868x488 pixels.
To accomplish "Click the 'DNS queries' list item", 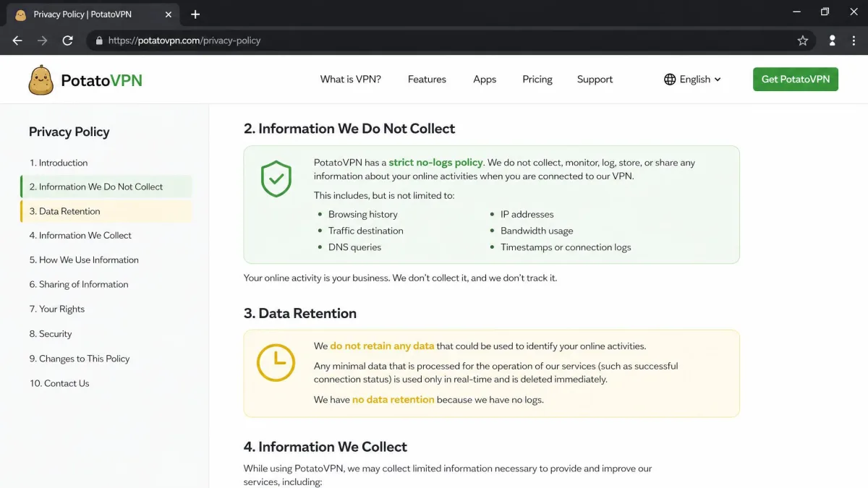I will (x=354, y=247).
